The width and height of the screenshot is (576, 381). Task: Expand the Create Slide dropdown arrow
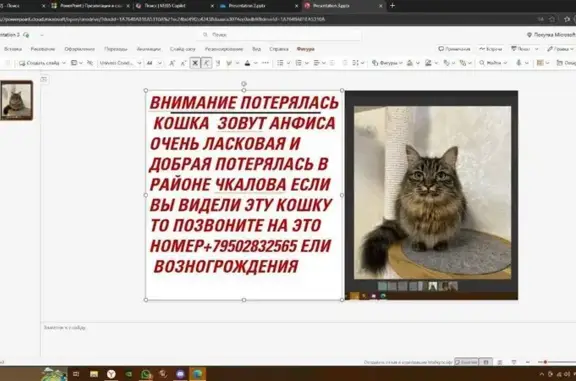click(x=64, y=63)
